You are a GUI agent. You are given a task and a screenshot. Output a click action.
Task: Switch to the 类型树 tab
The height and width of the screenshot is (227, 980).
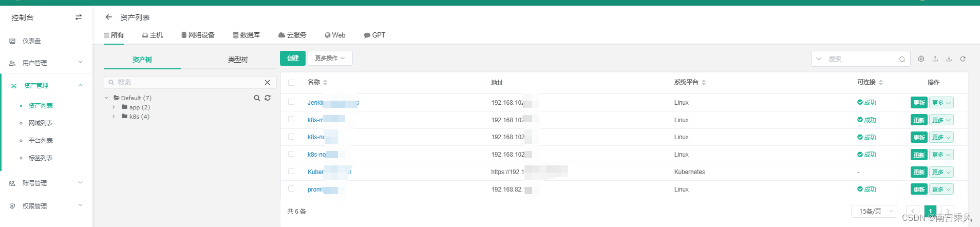pyautogui.click(x=238, y=60)
